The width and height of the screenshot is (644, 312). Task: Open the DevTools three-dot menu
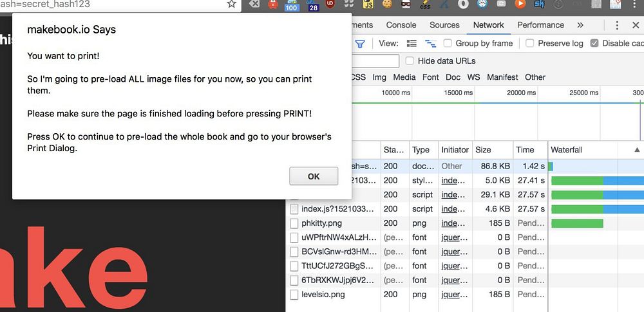617,26
